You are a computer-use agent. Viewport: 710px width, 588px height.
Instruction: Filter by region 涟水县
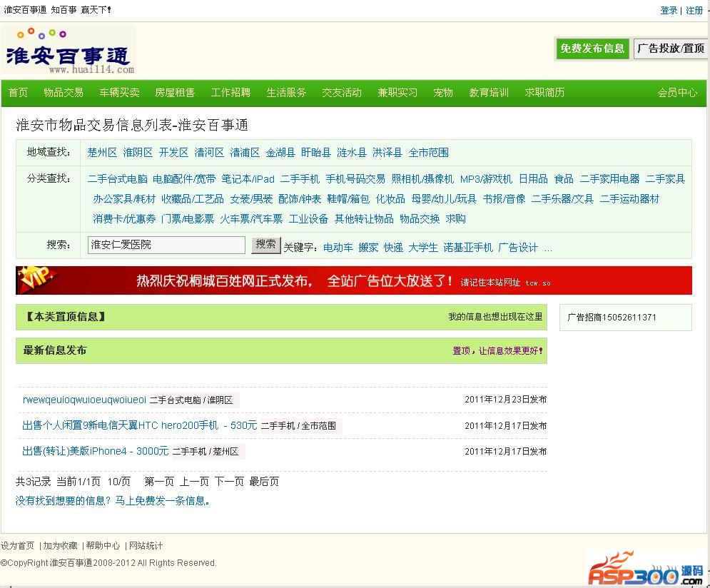(x=352, y=153)
